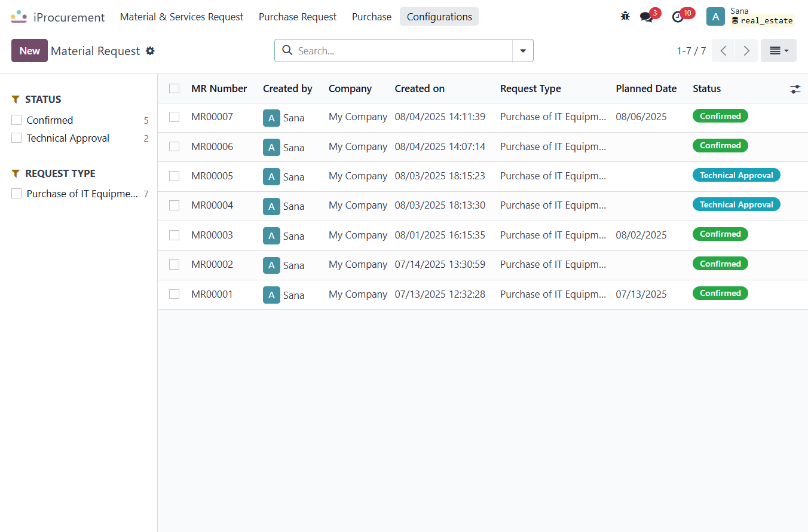Image resolution: width=808 pixels, height=532 pixels.
Task: Go to previous page with left chevron
Action: click(723, 51)
